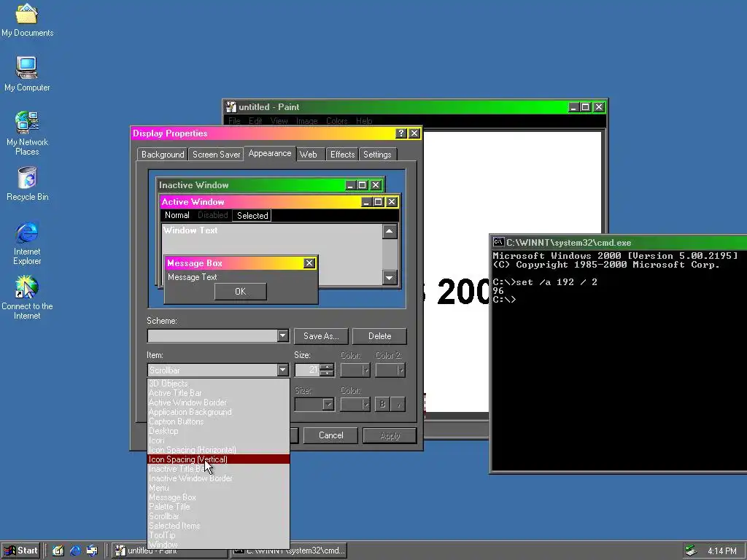
Task: Open the Help menu in Paint
Action: (x=364, y=121)
